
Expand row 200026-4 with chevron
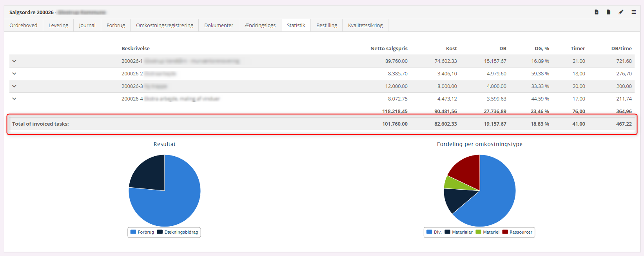[14, 99]
